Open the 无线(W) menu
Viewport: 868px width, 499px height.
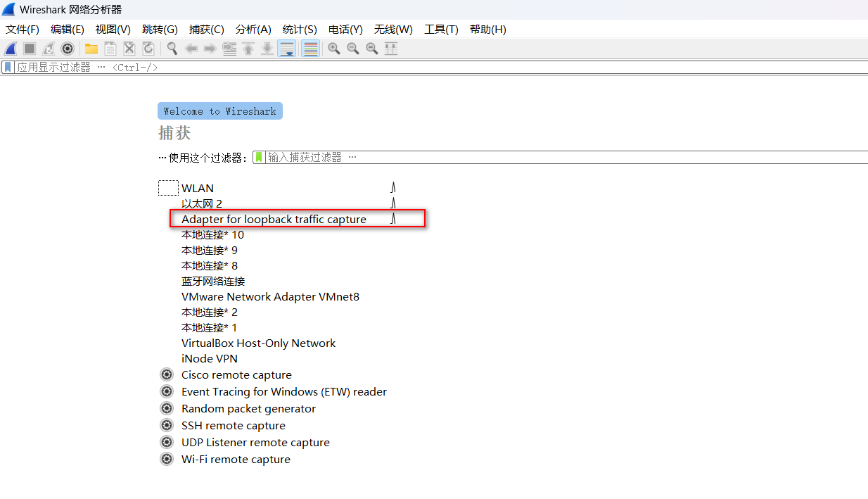pos(393,30)
